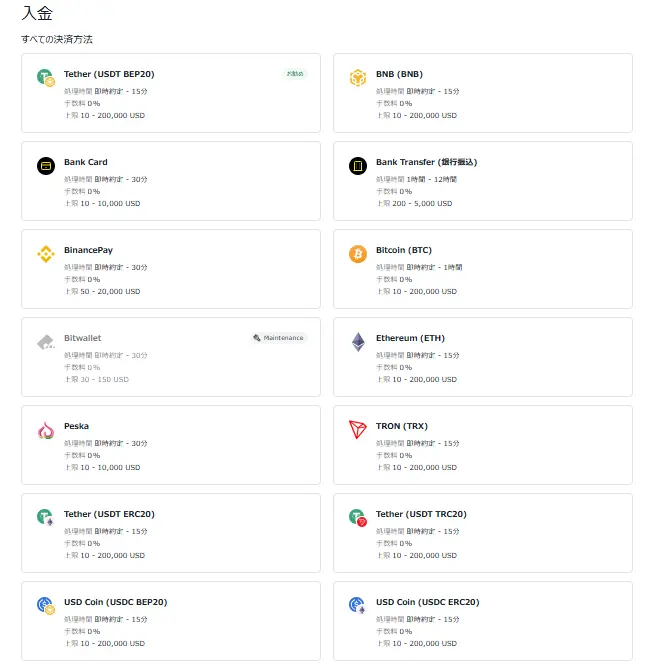Click USD Coin ERC20 limit 10 - 200,000 USD
This screenshot has height=669, width=656.
pos(416,643)
